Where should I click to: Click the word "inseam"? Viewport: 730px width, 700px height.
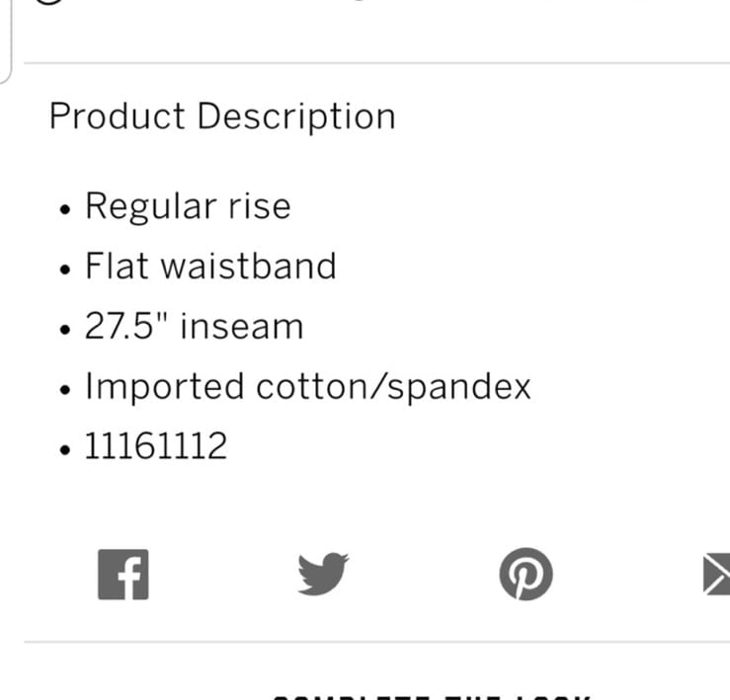(242, 326)
